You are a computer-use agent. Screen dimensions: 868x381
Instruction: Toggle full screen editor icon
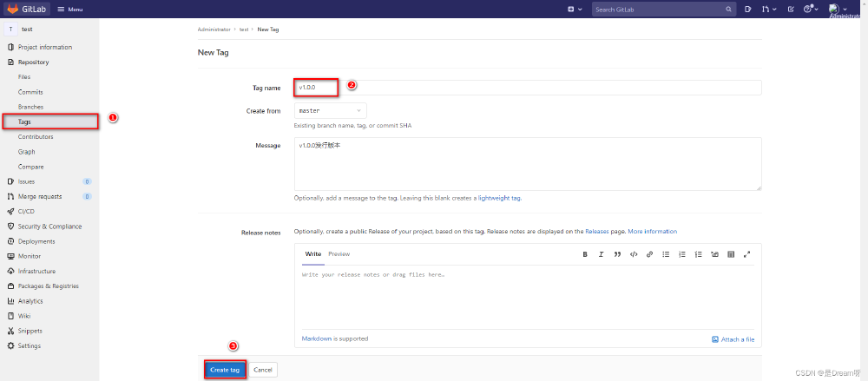point(746,254)
